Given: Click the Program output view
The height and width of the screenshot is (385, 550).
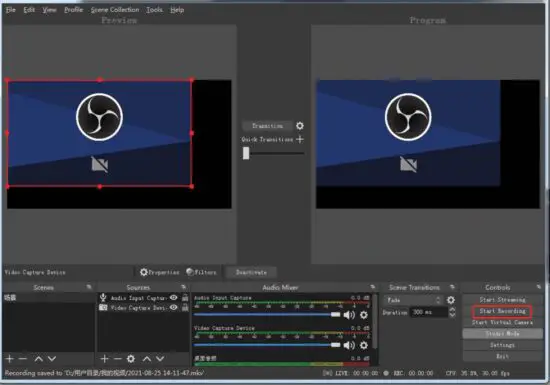Looking at the screenshot, I should [428, 144].
